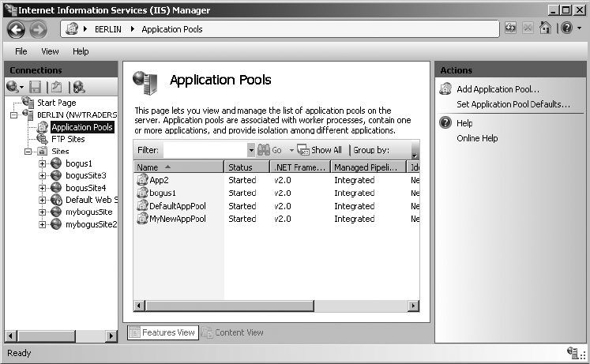The height and width of the screenshot is (364, 590).
Task: Collapse the Sites node
Action: [x=28, y=152]
